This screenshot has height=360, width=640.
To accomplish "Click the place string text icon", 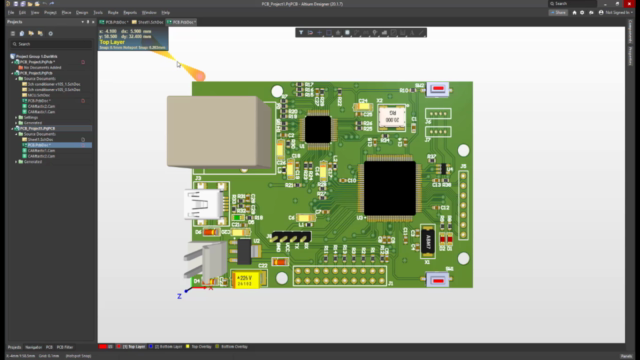I will point(412,33).
